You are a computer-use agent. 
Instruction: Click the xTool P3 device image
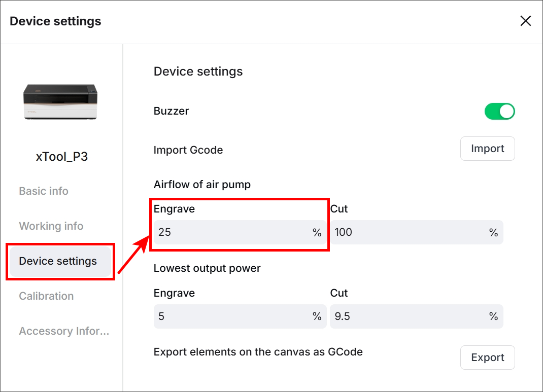(60, 101)
